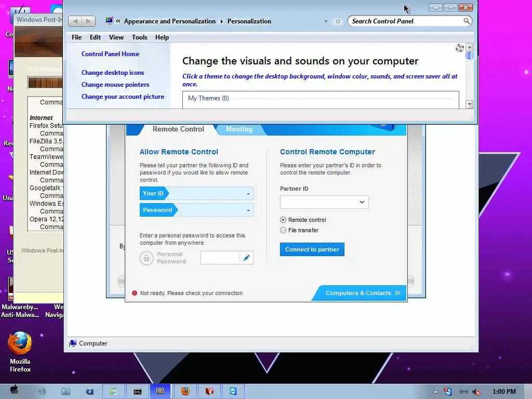Click the Mozilla Firefox desktop shortcut
Viewport: 532px width, 399px height.
click(20, 352)
